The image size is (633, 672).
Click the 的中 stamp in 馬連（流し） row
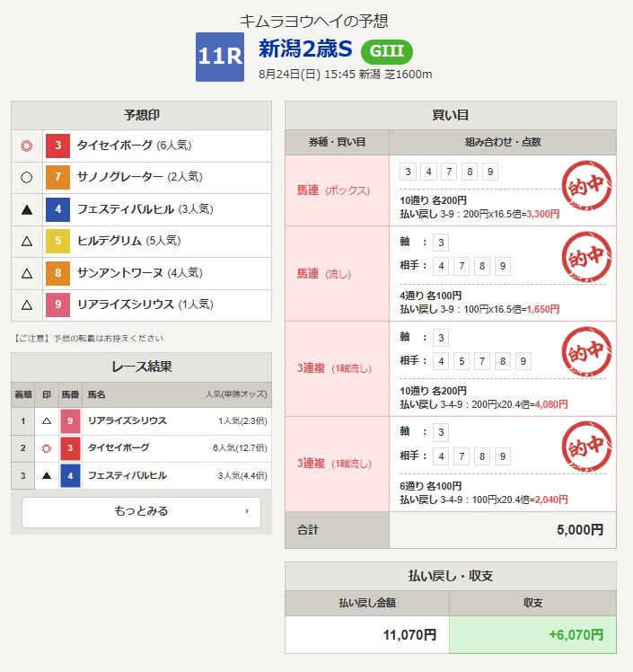pos(586,258)
